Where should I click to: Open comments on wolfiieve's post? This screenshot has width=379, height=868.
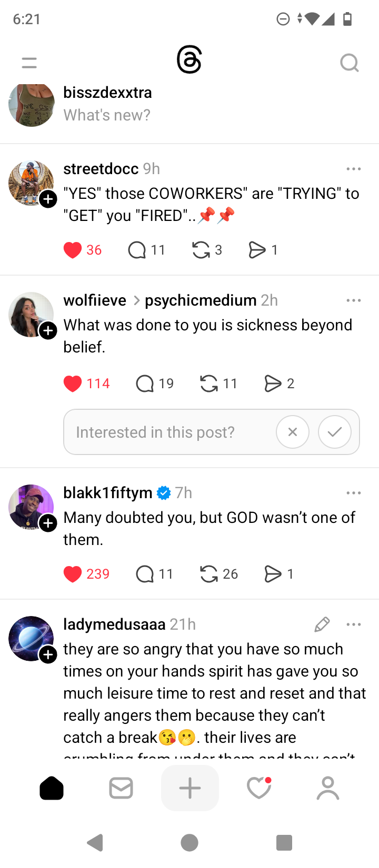click(145, 383)
